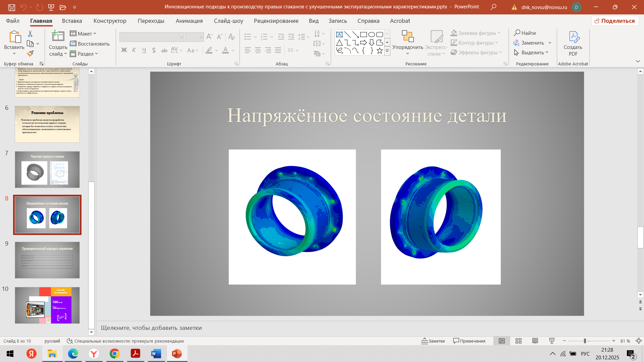
Task: Expand Select (Выделить) dropdown
Action: pos(531,53)
